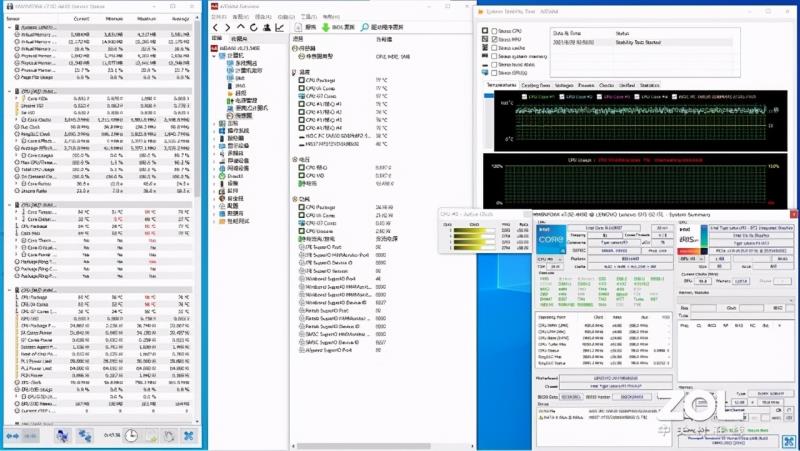Switch to the Voltages tab

click(x=563, y=86)
